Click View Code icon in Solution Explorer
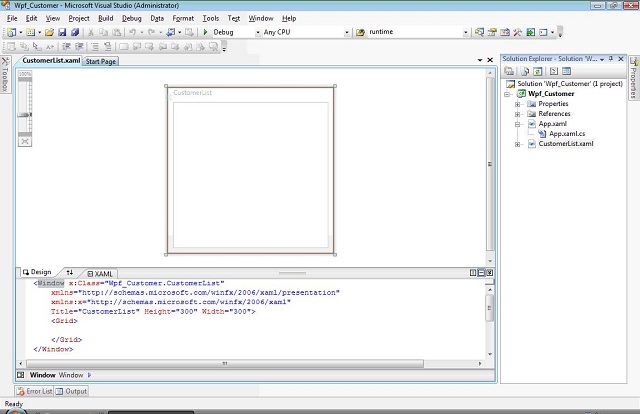640x414 pixels. click(553, 71)
